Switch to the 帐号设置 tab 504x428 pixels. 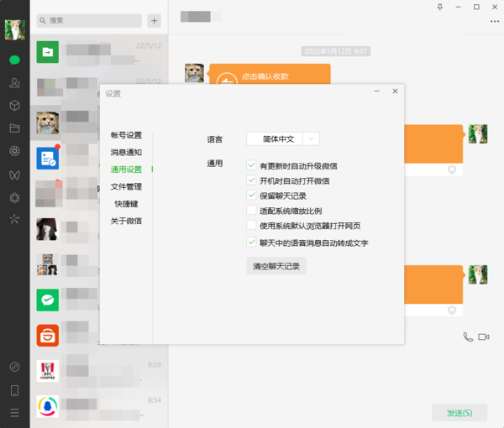(126, 135)
